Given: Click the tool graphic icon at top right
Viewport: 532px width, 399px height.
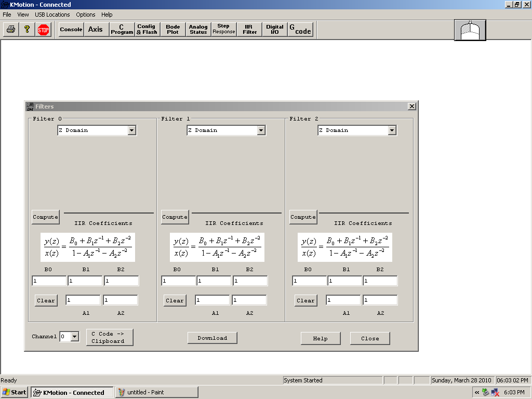Looking at the screenshot, I should [x=470, y=30].
